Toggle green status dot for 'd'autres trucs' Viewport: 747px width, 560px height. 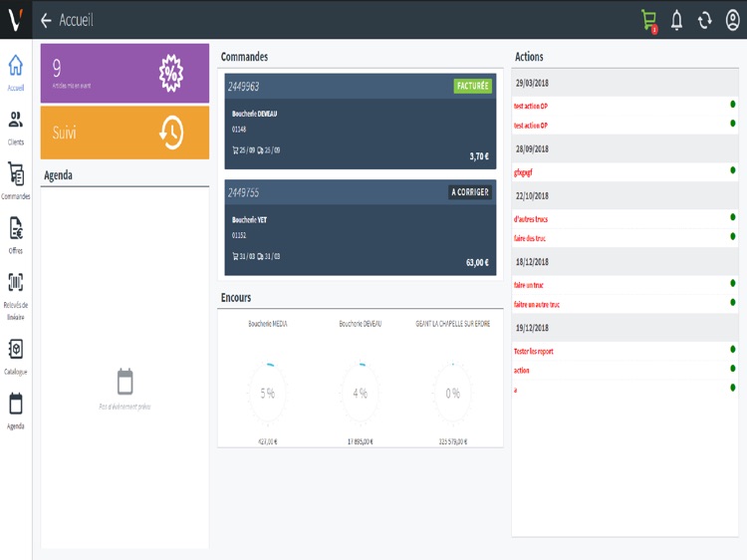[733, 217]
